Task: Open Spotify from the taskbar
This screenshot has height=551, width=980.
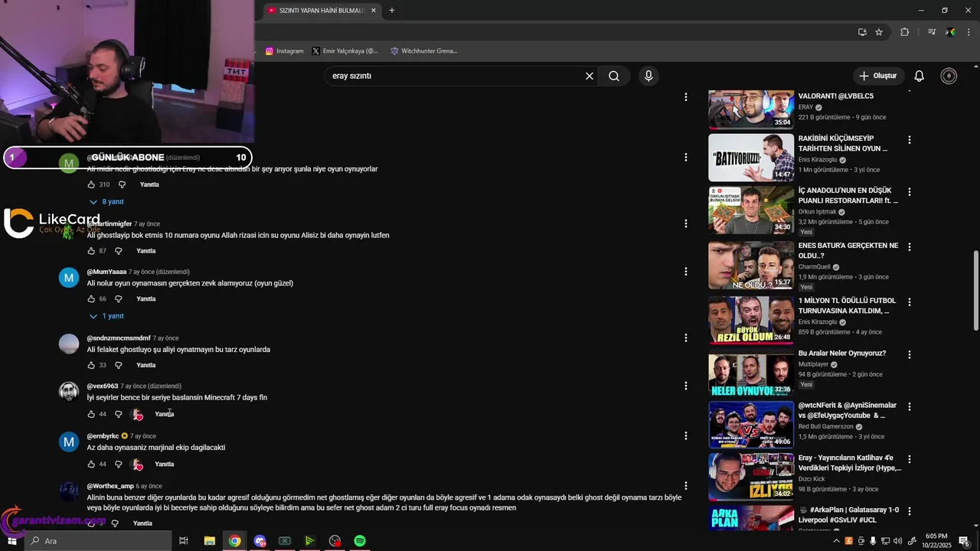Action: (360, 541)
